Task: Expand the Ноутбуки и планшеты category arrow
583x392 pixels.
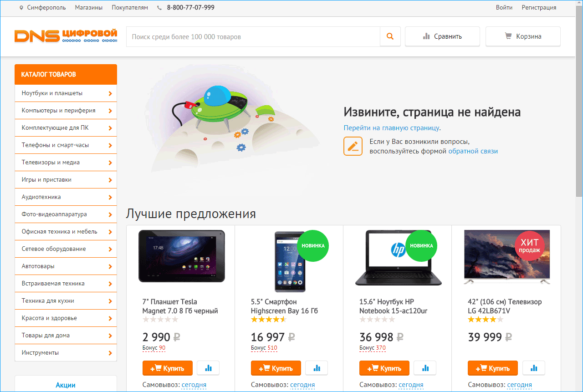Action: (x=110, y=94)
